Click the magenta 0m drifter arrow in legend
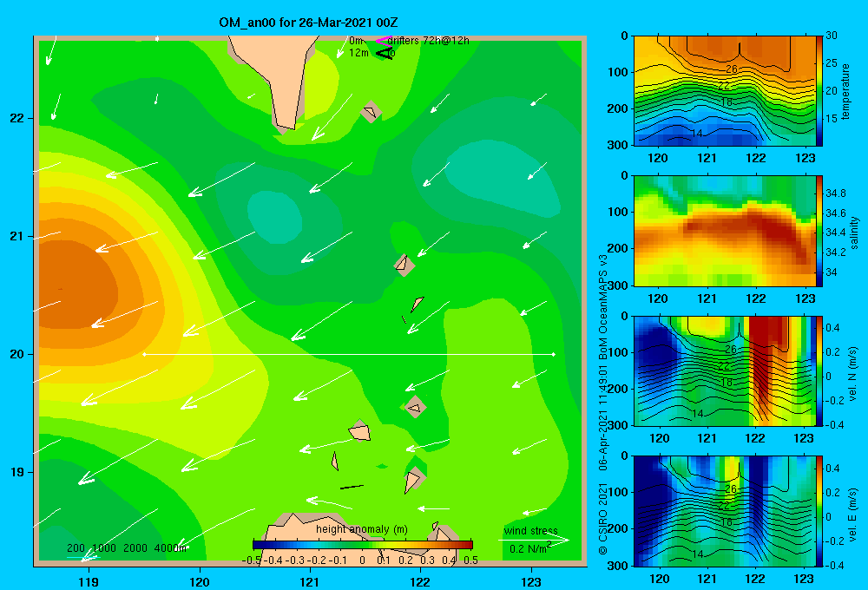Image resolution: width=868 pixels, height=590 pixels. point(384,41)
